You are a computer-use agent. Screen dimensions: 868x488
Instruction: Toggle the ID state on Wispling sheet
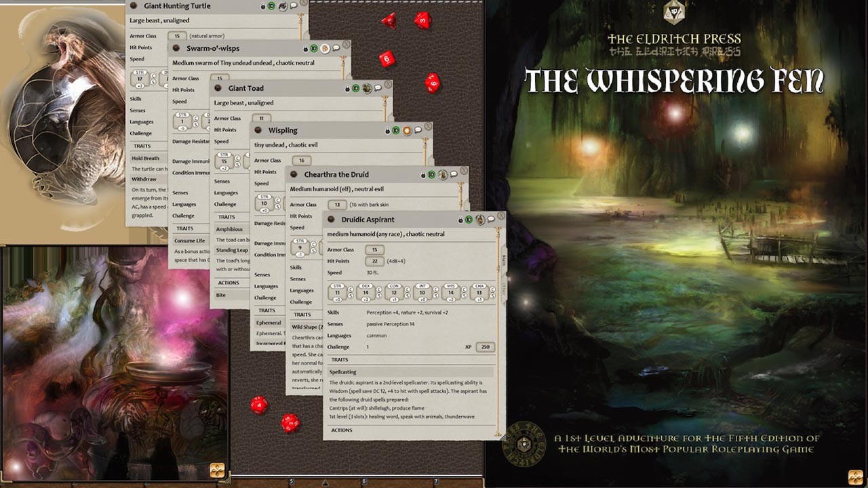tap(395, 130)
